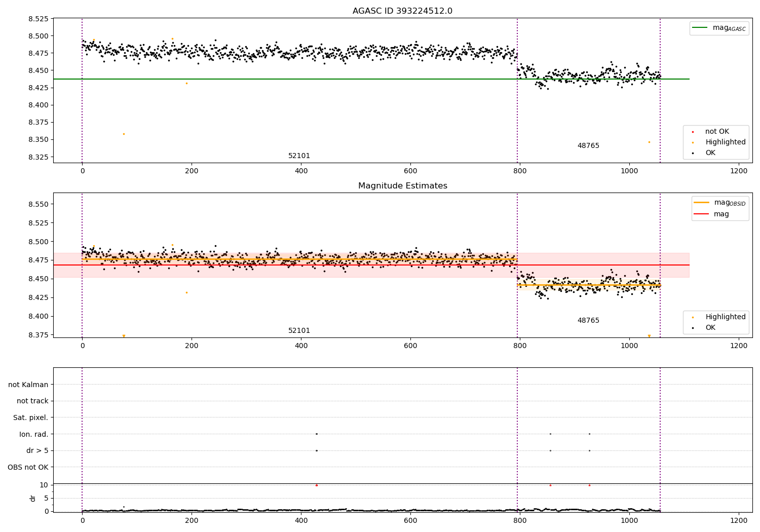Click the '52101' label in the top plot
760x532 pixels.
click(299, 156)
